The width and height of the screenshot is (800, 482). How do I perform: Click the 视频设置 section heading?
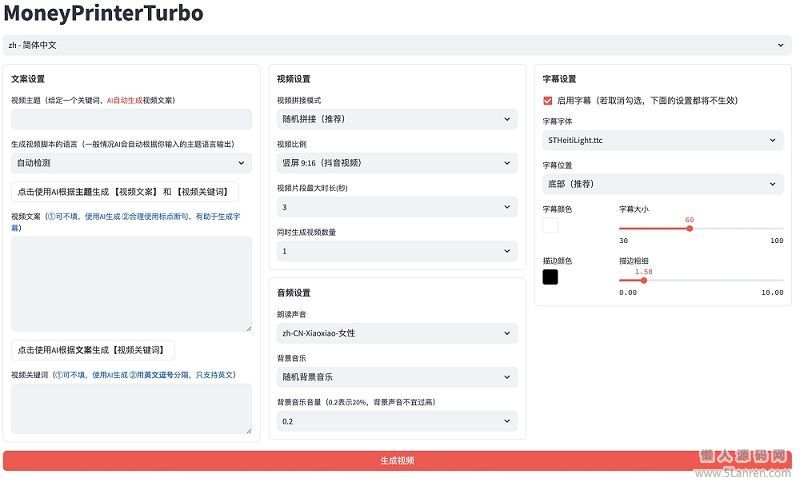tap(294, 79)
